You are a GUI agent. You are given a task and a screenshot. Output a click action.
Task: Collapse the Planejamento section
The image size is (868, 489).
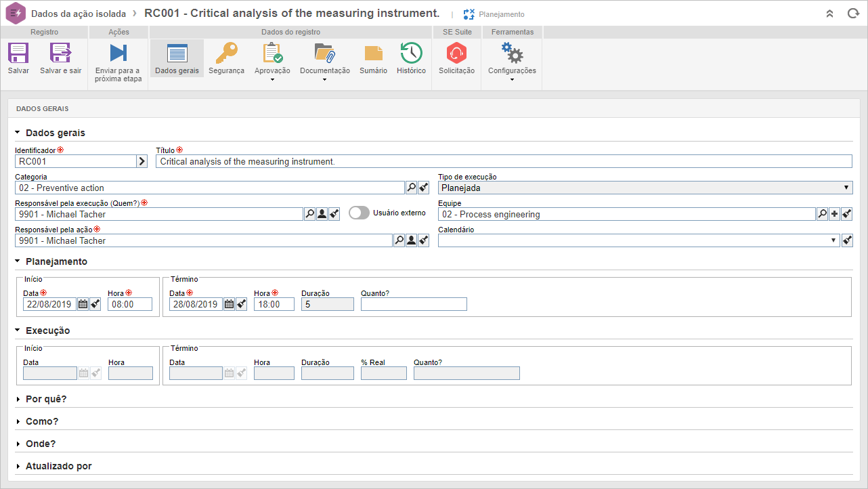pos(18,261)
